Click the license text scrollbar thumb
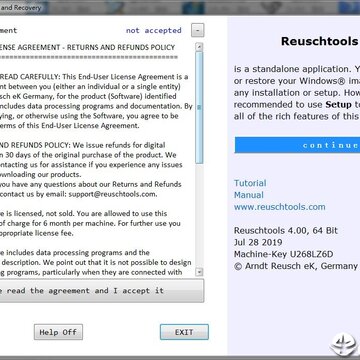The height and width of the screenshot is (360, 360). pos(199,107)
